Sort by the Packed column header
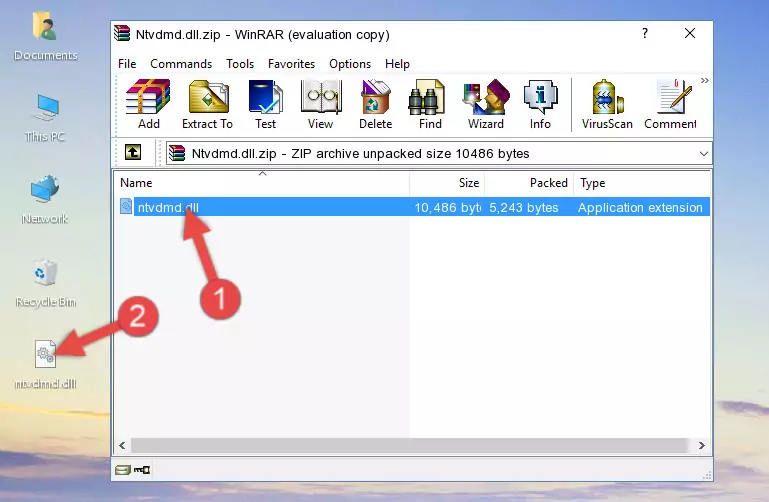The width and height of the screenshot is (769, 502). [x=529, y=183]
